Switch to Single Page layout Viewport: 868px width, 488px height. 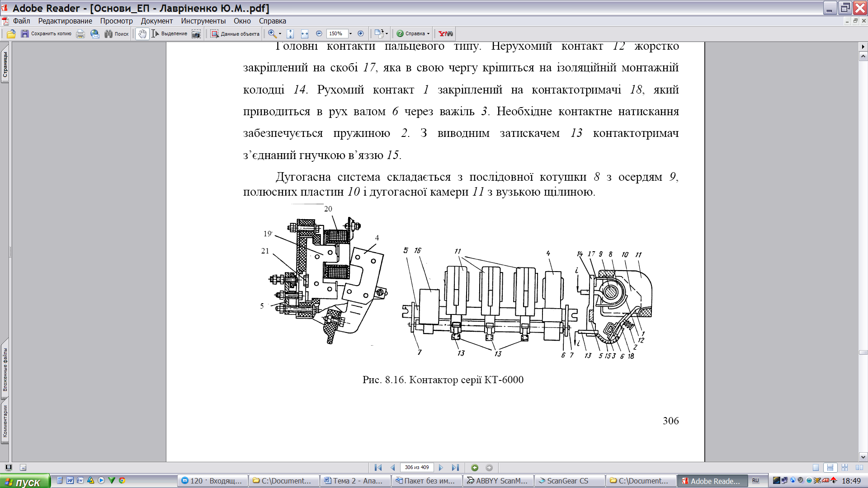click(x=816, y=468)
